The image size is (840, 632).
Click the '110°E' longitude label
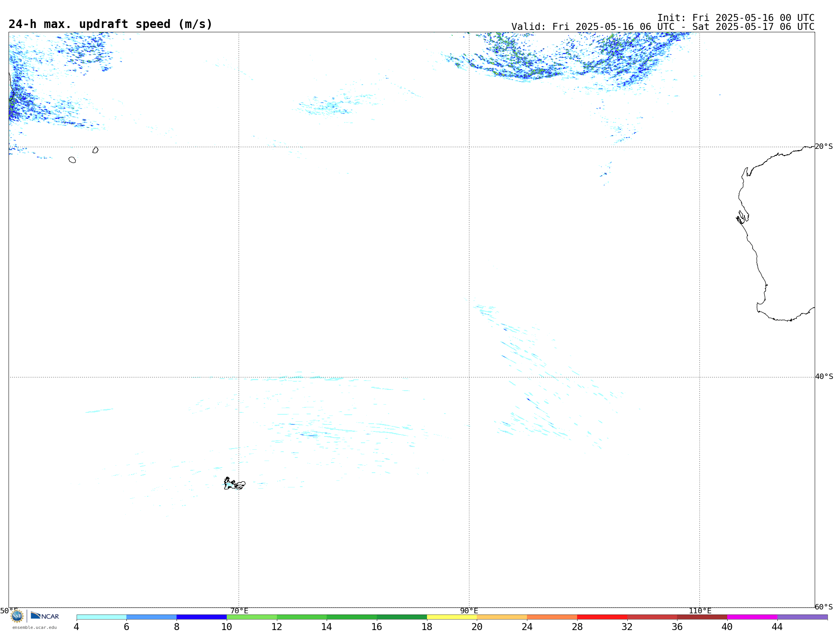[x=700, y=611]
